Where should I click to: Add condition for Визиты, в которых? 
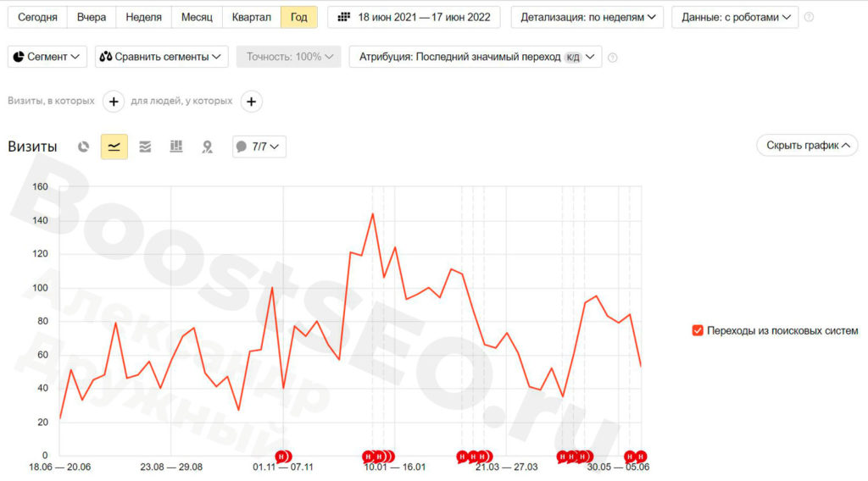pos(114,102)
